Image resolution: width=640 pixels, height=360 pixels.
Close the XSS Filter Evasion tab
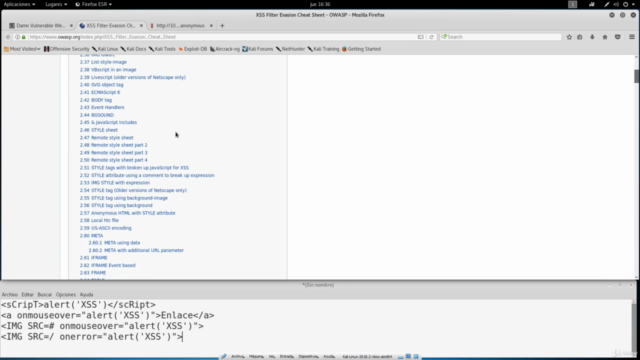click(141, 25)
